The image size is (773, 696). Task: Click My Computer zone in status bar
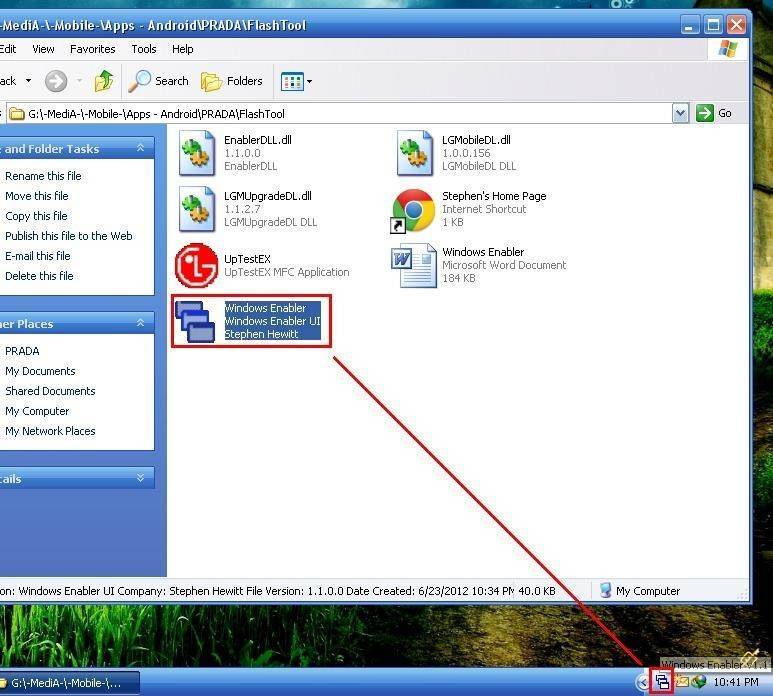[640, 591]
